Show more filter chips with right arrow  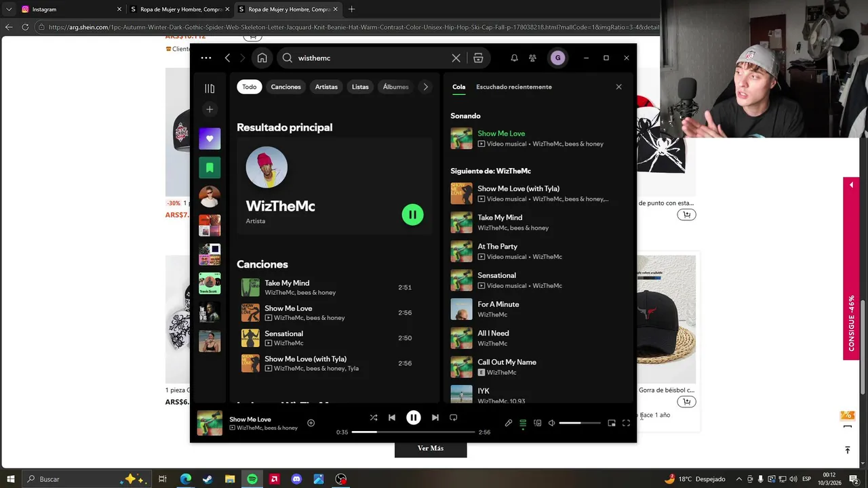[425, 87]
